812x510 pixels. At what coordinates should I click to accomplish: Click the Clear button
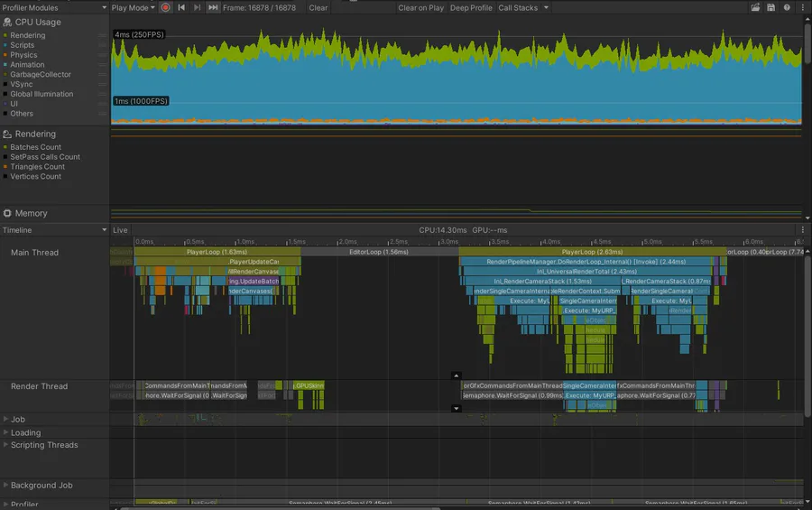pos(318,8)
